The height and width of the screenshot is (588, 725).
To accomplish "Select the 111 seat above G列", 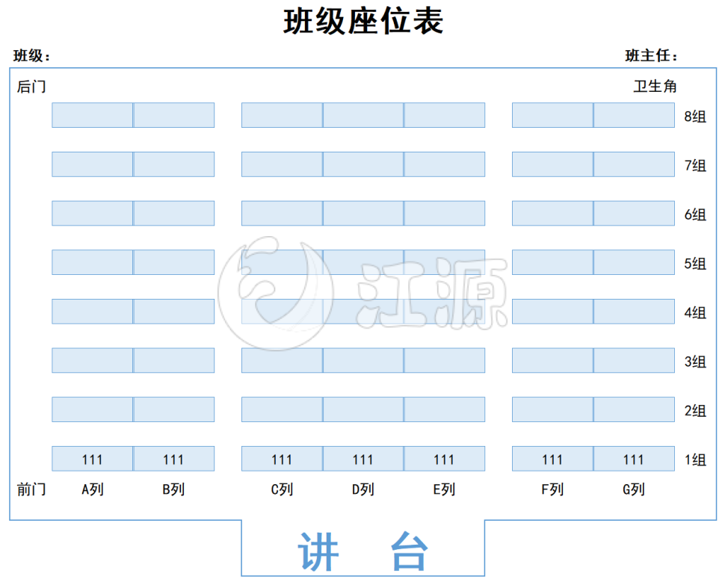I will point(634,459).
